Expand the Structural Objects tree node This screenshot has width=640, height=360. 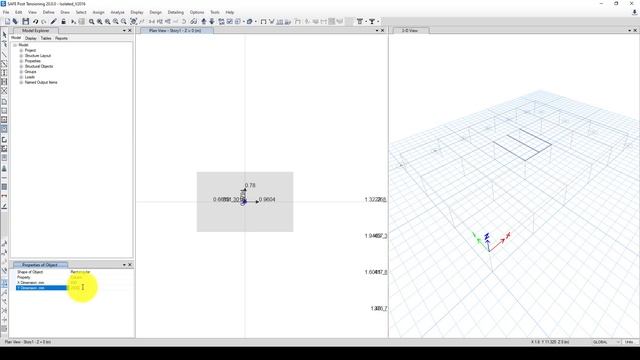pos(21,66)
